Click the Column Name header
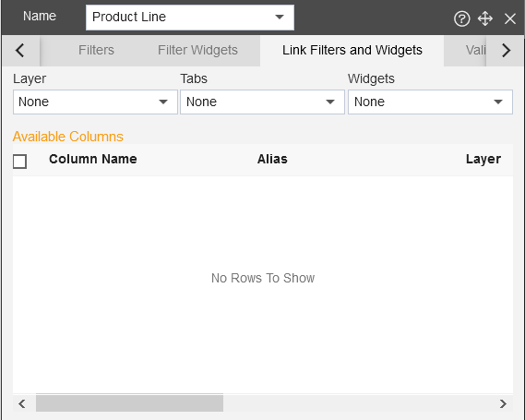 (x=93, y=159)
